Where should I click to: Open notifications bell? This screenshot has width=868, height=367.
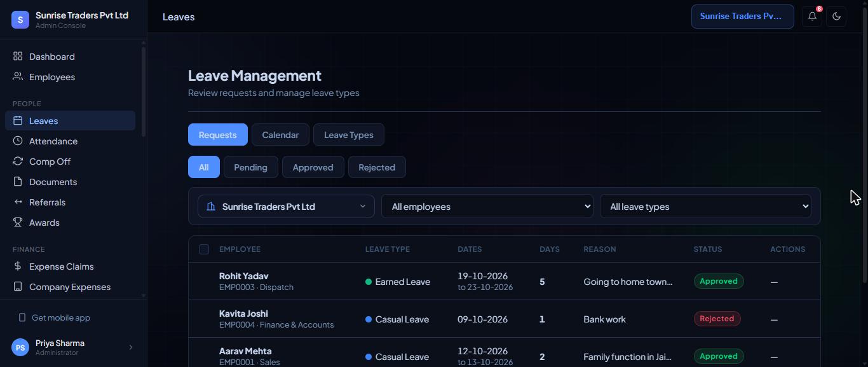click(812, 17)
